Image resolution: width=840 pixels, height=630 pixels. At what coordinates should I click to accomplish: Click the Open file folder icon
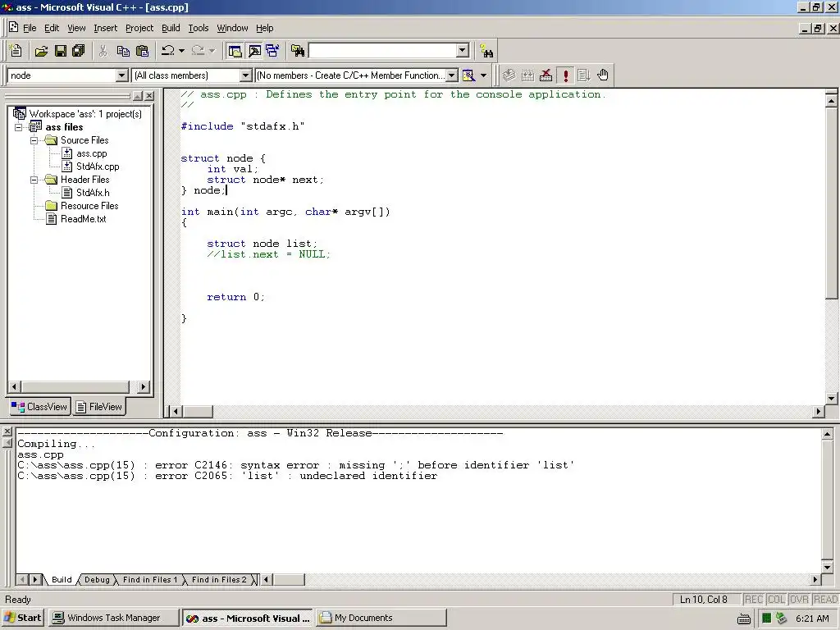[41, 51]
